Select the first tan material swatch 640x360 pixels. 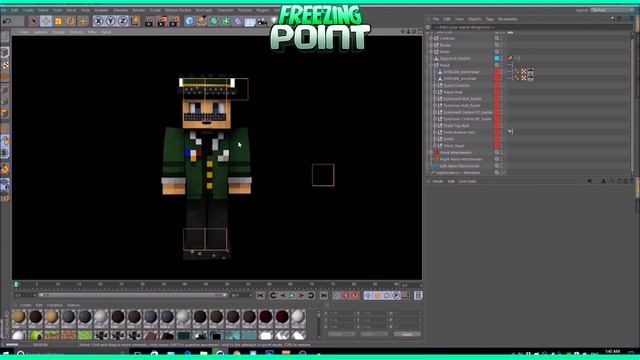point(19,318)
